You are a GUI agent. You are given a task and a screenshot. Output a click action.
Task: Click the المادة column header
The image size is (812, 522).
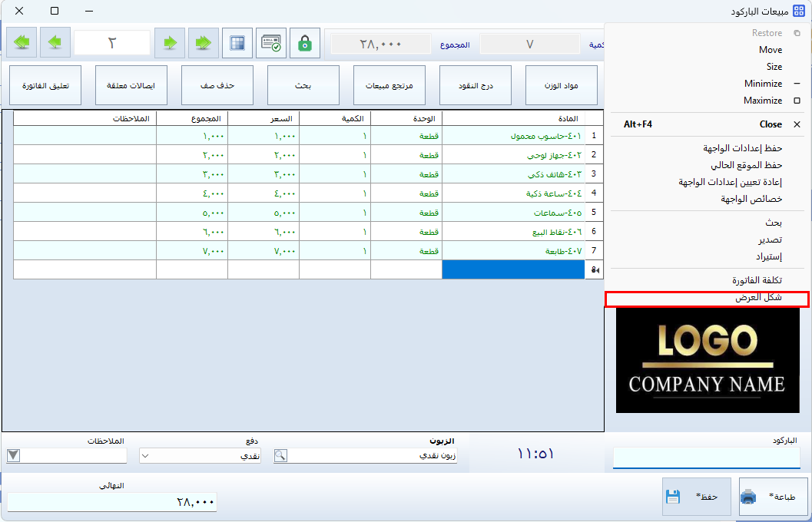click(513, 118)
